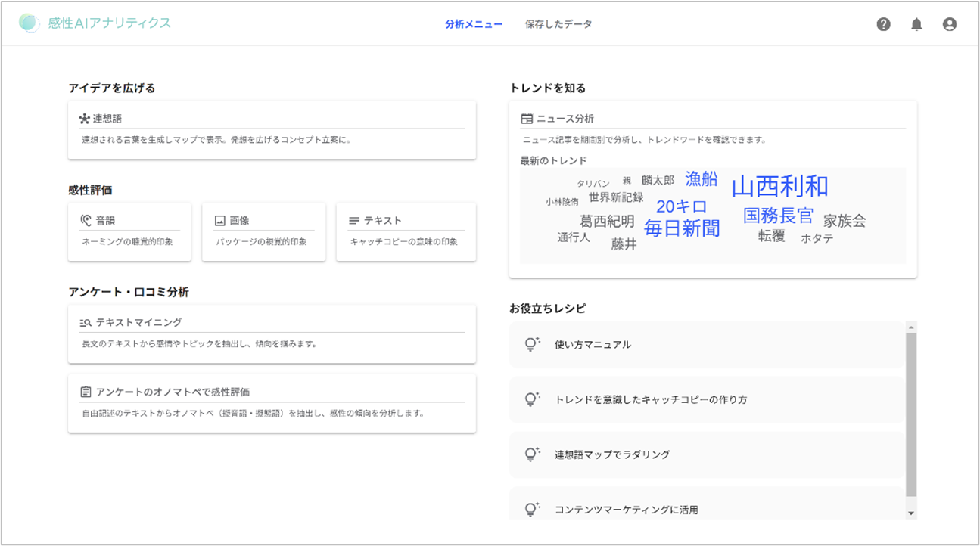Screen dimensions: 980x546
Task: Click the 山西利和 trend word
Action: tap(779, 187)
